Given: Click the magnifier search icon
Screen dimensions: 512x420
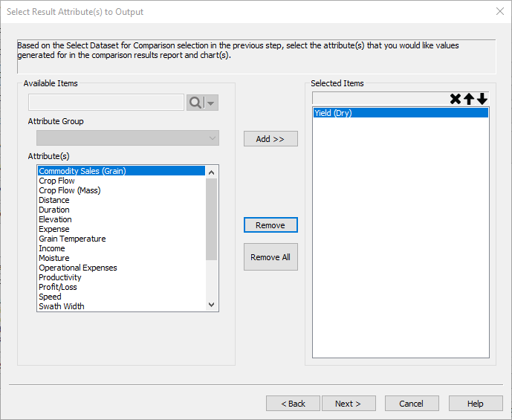Looking at the screenshot, I should pos(195,103).
